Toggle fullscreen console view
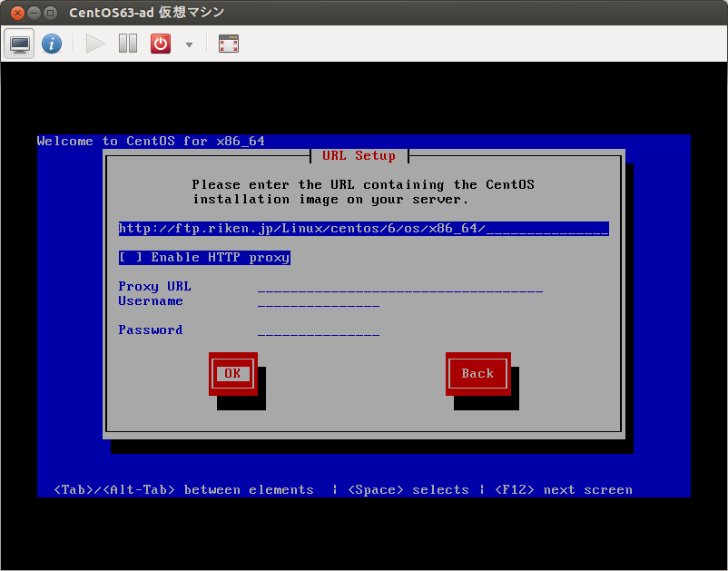Image resolution: width=728 pixels, height=571 pixels. 228,43
